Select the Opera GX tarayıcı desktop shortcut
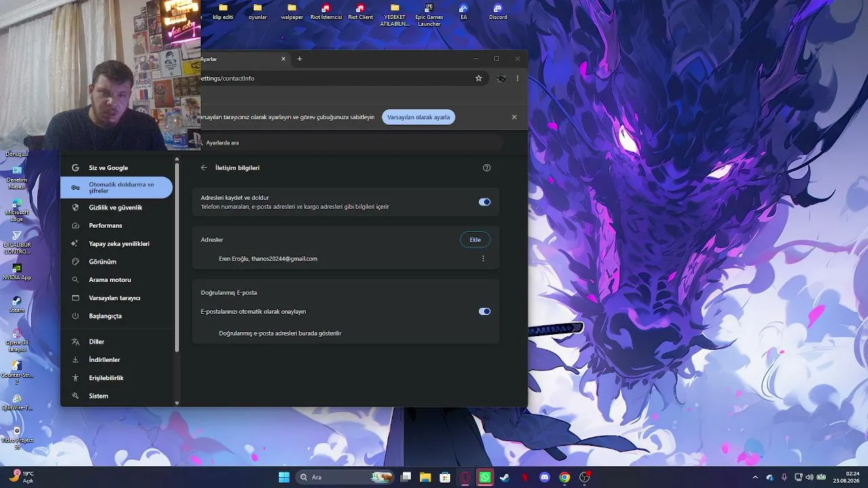This screenshot has width=868, height=488. coord(17,340)
